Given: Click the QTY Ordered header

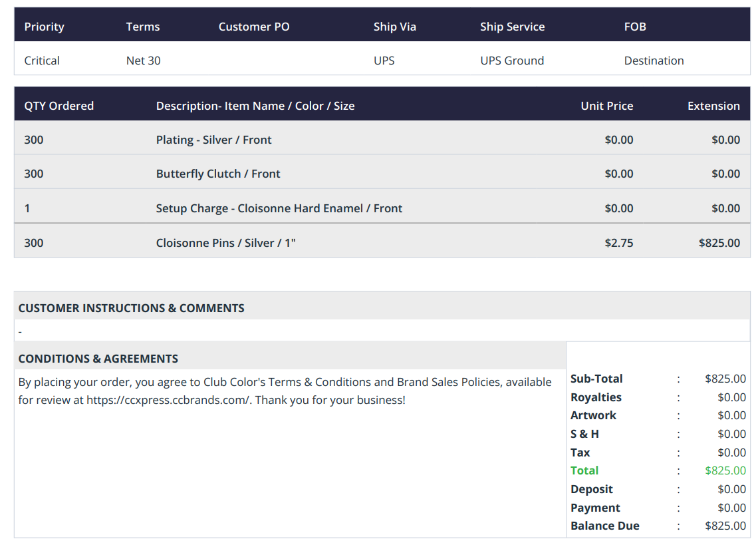Looking at the screenshot, I should pyautogui.click(x=59, y=106).
